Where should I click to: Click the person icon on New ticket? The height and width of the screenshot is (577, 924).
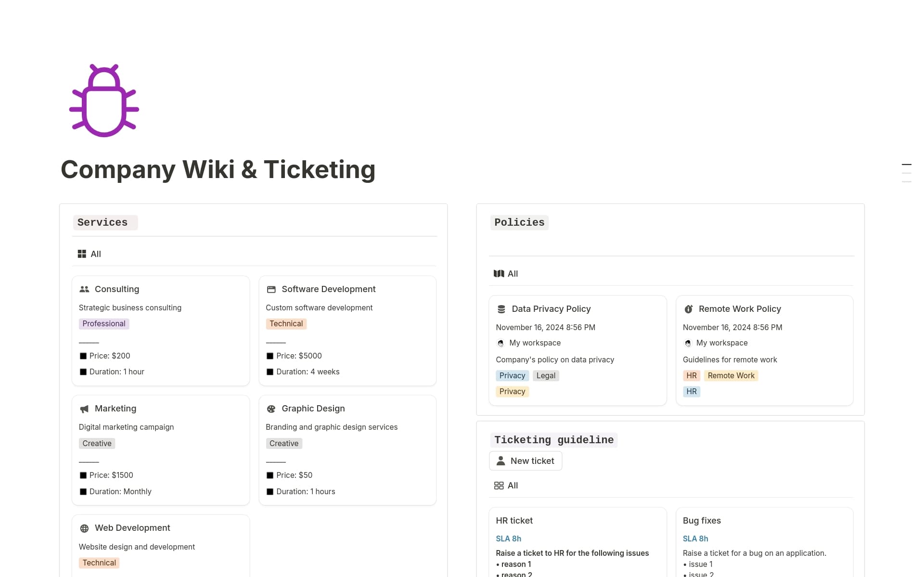point(501,461)
